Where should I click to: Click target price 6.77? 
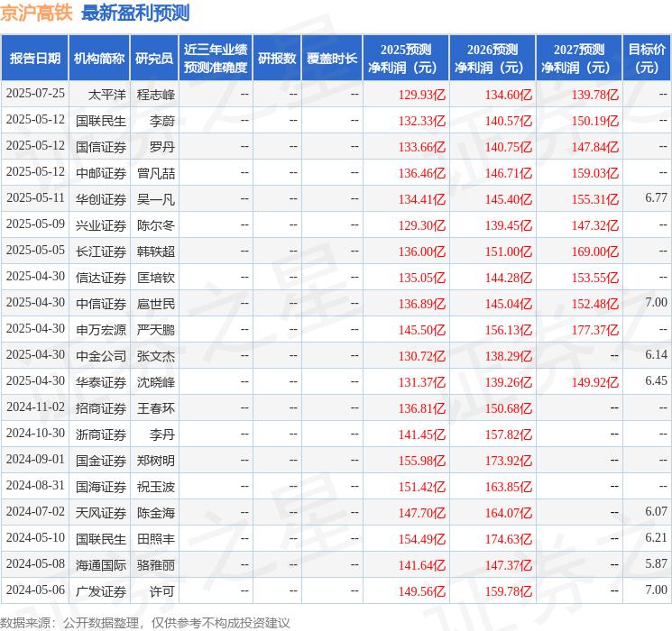pyautogui.click(x=656, y=198)
